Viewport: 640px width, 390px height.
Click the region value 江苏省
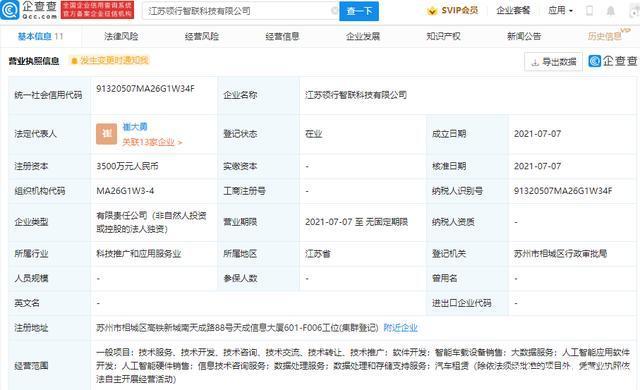[x=318, y=254]
